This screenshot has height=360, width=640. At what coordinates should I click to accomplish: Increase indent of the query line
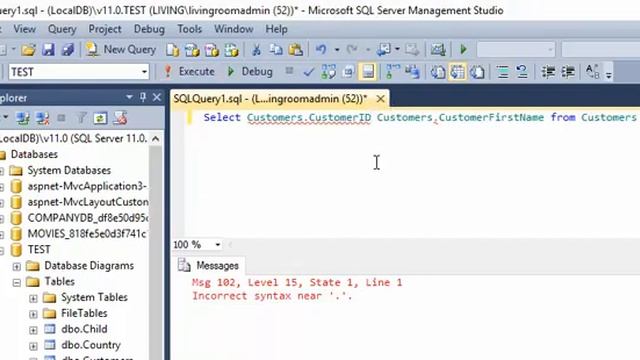(x=568, y=72)
